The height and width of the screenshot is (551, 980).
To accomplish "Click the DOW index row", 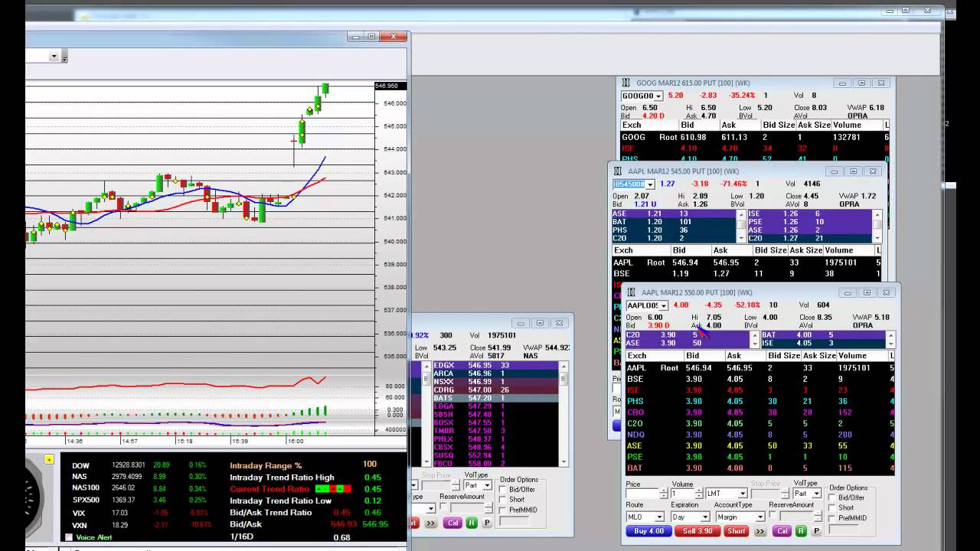I will (140, 465).
